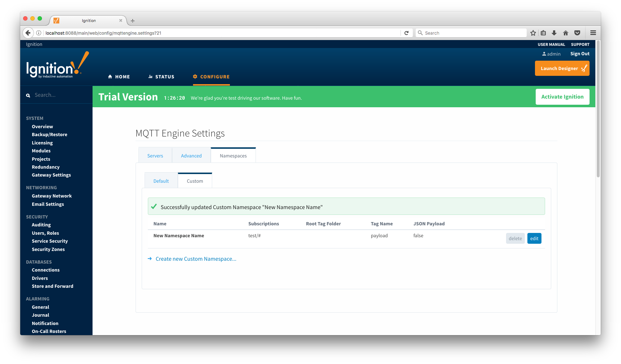
Task: Open alarming General settings
Action: pyautogui.click(x=40, y=307)
